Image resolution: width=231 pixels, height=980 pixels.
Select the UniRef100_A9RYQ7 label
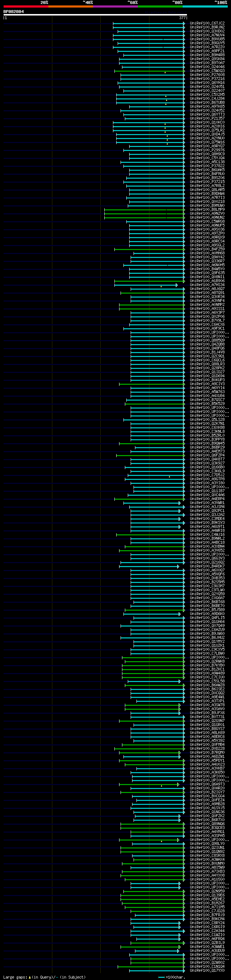point(208,146)
